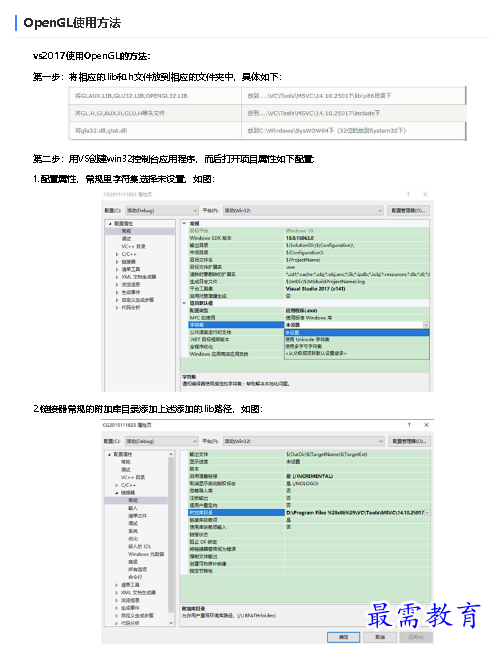
Task: Click the help question mark in the linker dialog
Action: (x=409, y=425)
